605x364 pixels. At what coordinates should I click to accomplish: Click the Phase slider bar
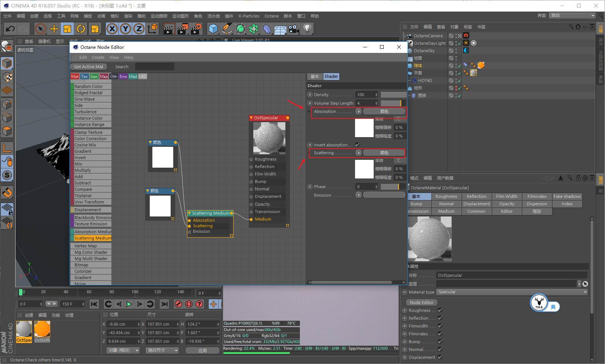393,187
